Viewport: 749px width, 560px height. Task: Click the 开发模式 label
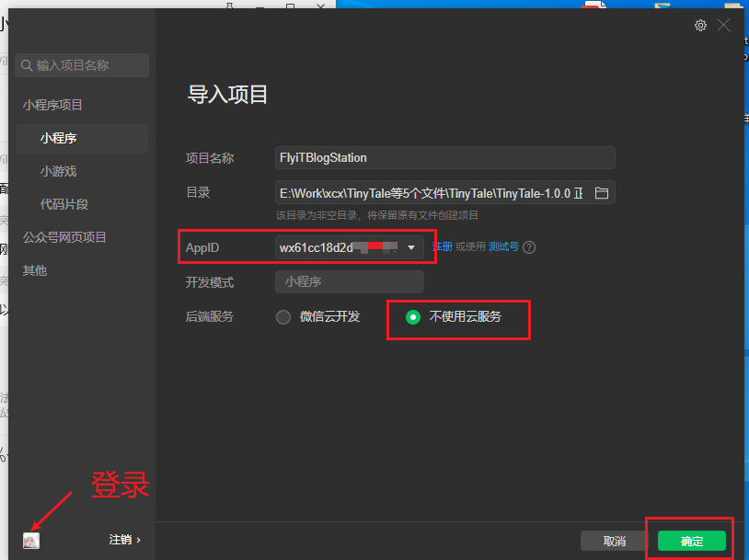209,282
